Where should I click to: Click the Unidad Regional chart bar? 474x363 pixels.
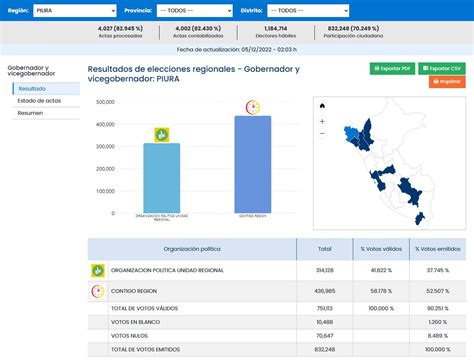tap(162, 178)
